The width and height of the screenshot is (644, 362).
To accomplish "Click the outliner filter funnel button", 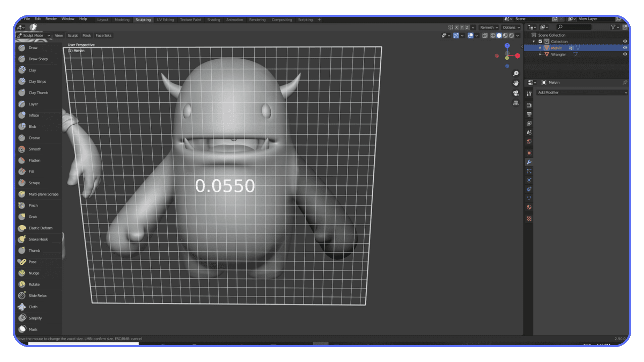I will 613,27.
